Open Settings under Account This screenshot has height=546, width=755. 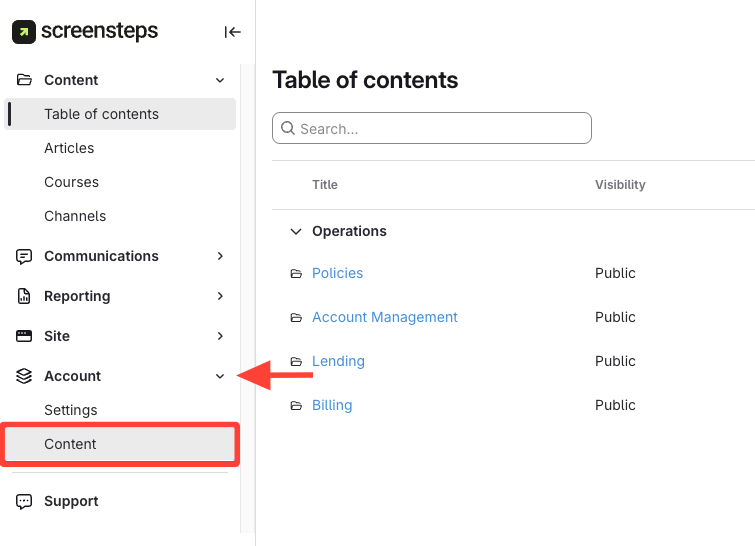71,410
